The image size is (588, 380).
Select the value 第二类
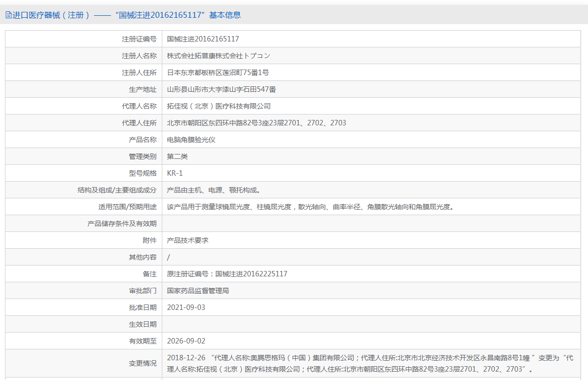click(178, 156)
